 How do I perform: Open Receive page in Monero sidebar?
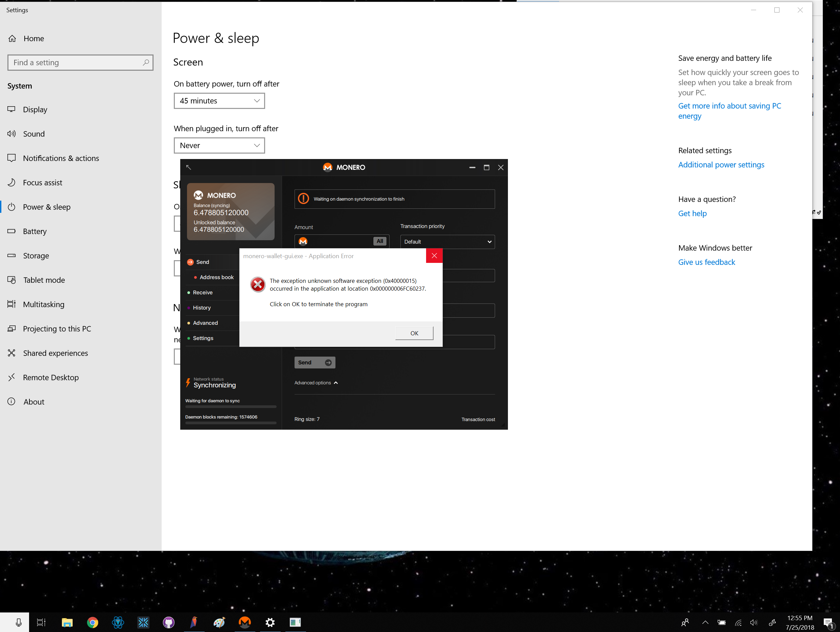pos(203,292)
